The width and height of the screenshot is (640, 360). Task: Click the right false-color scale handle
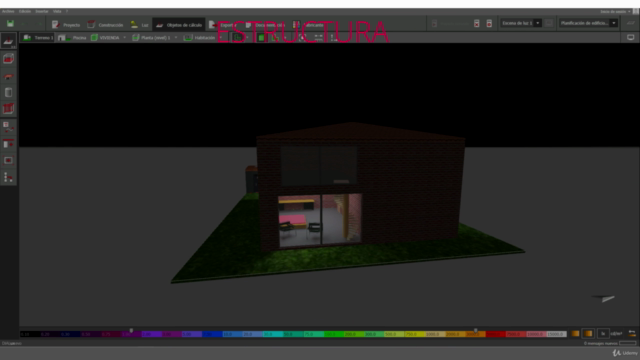click(x=476, y=330)
